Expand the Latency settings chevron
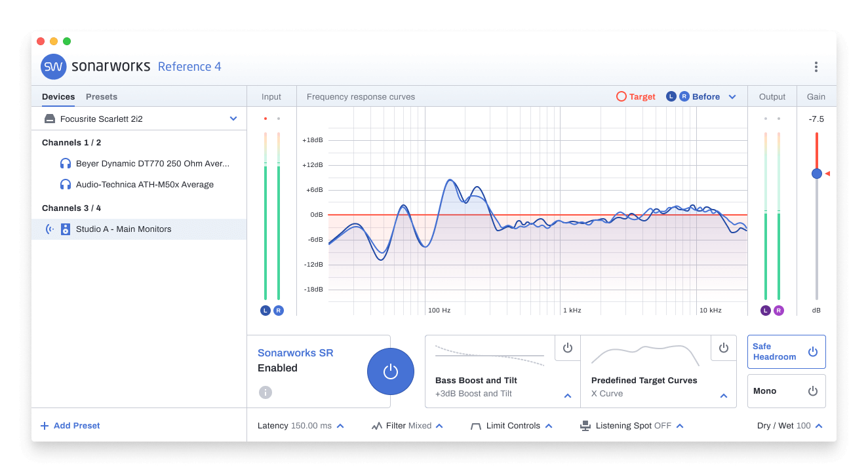 click(340, 426)
